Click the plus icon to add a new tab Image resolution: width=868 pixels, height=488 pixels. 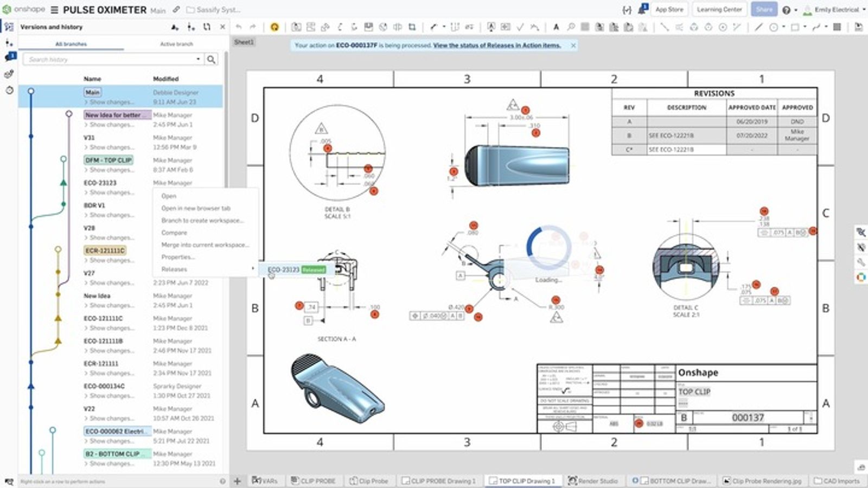point(237,480)
